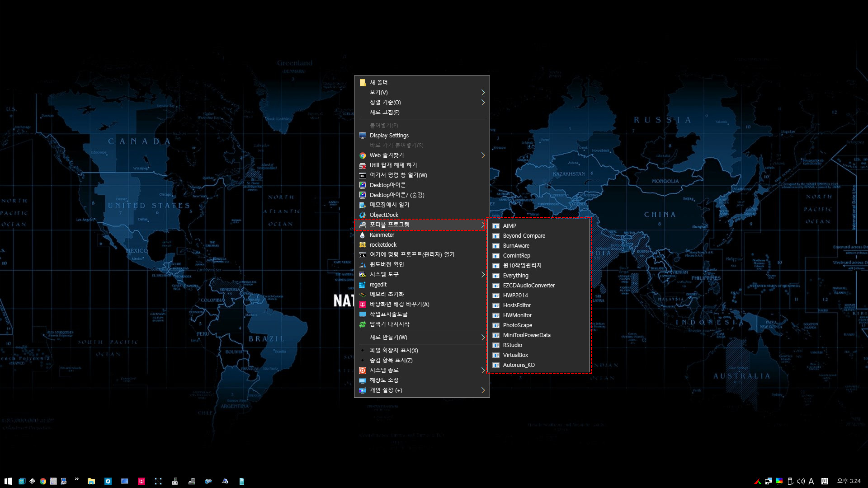Select 메모장에서 열기 menu item
This screenshot has height=488, width=868.
point(422,205)
